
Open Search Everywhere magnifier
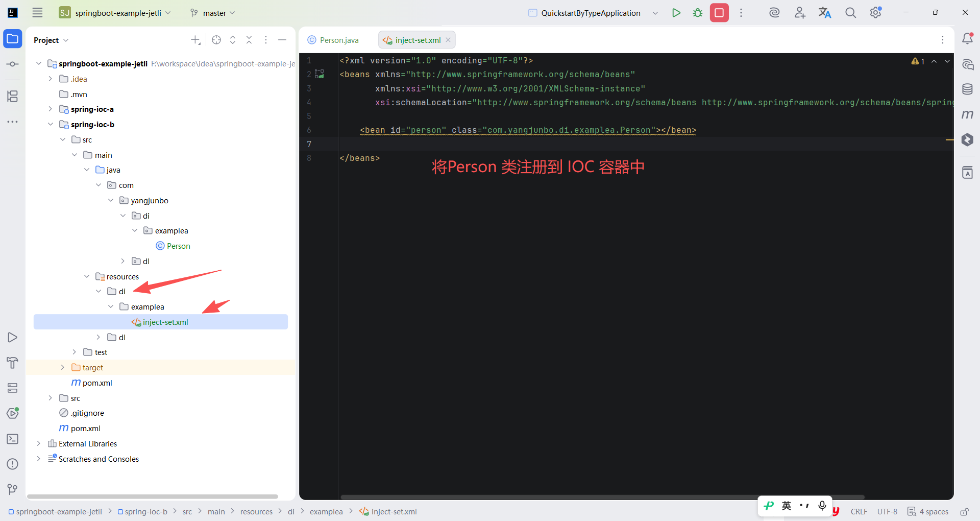[x=850, y=13]
